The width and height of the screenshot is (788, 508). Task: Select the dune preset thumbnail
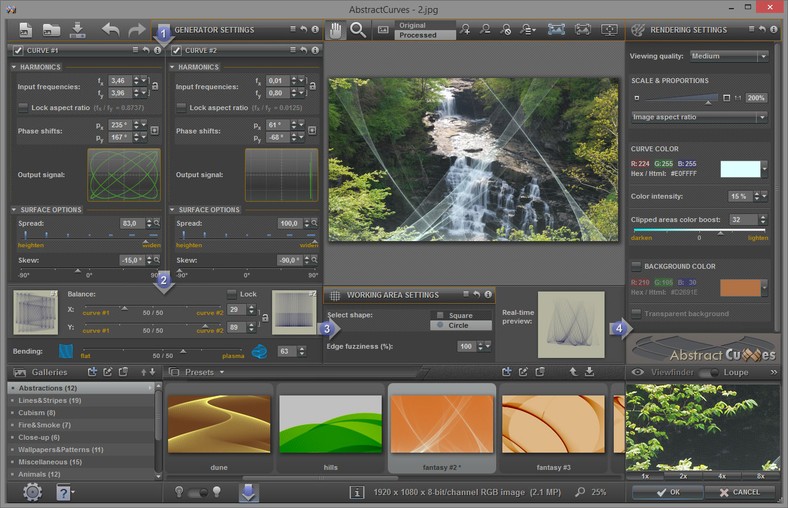click(219, 424)
